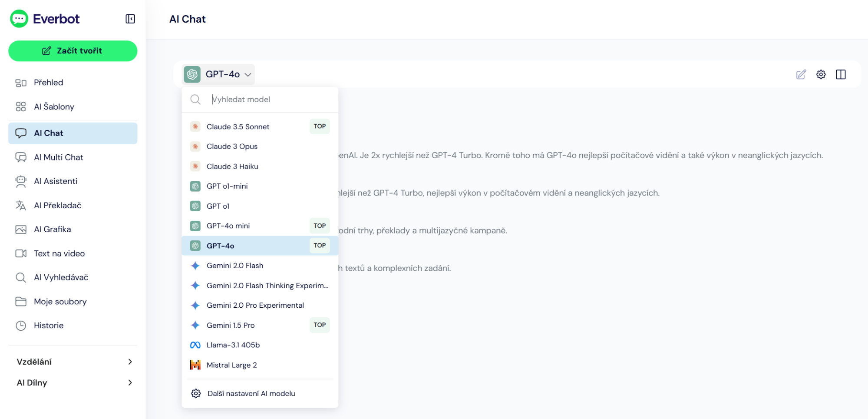Click the Everbot brand name

coord(56,19)
